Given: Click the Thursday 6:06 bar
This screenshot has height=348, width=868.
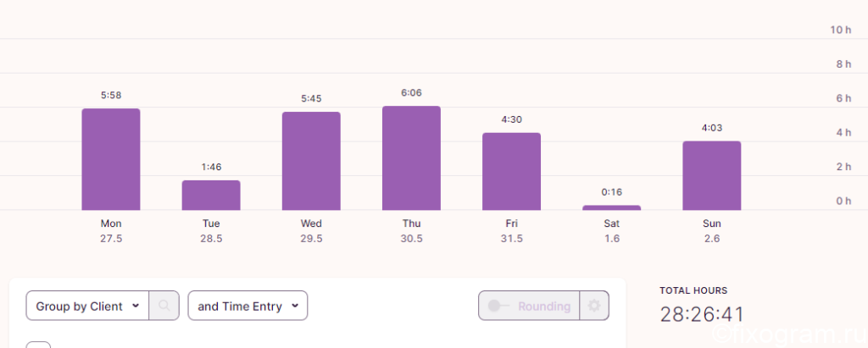Looking at the screenshot, I should pos(411,158).
